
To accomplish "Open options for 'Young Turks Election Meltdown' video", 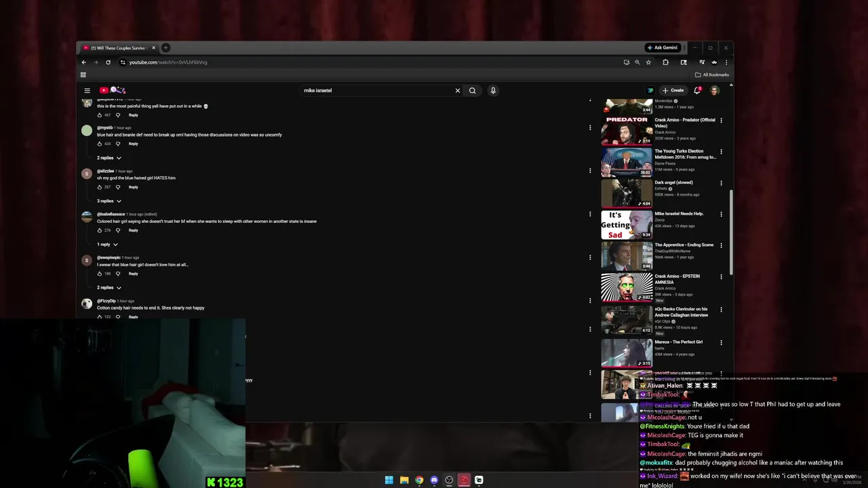I will pos(721,152).
